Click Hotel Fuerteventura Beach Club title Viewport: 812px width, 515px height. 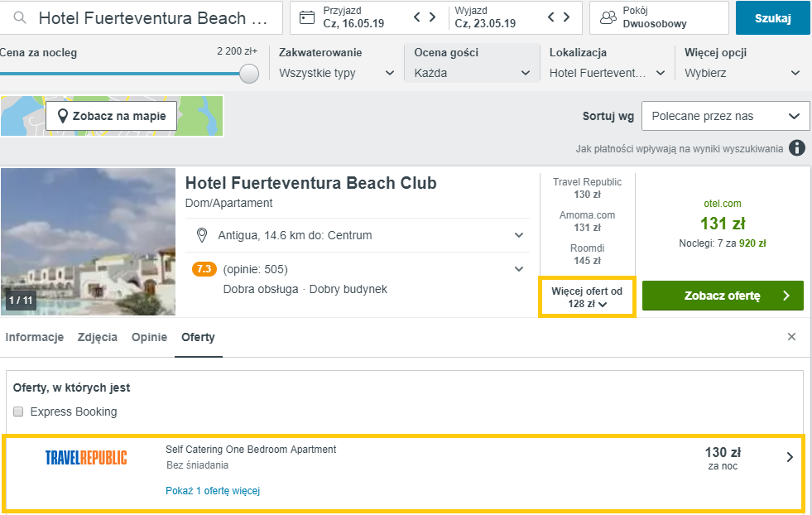tap(310, 183)
